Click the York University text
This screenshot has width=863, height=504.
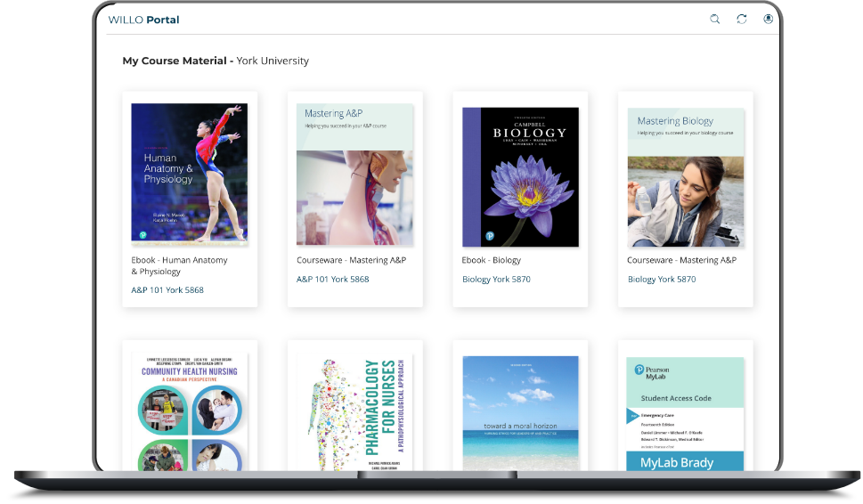pos(273,61)
